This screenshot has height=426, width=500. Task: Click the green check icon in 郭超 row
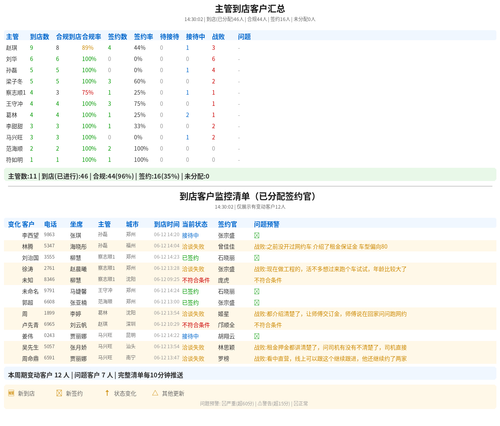tap(257, 303)
